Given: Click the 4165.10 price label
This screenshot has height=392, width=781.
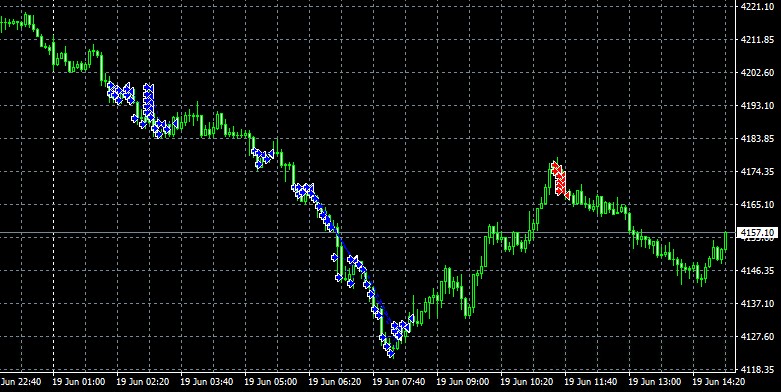Looking at the screenshot, I should point(757,204).
